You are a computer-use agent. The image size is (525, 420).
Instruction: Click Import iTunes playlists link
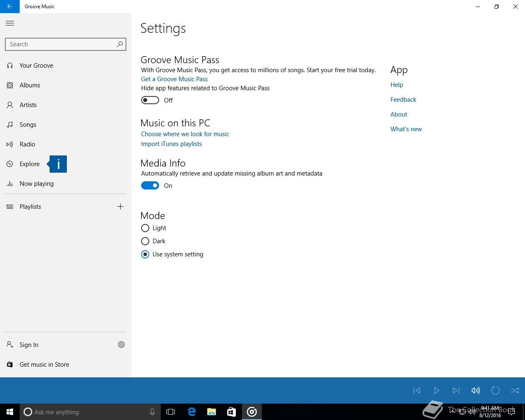point(171,144)
